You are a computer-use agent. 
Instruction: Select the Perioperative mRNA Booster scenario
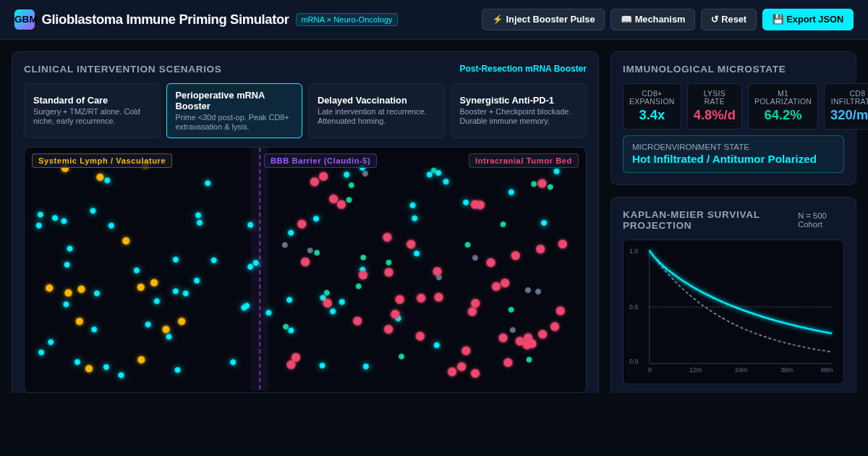[x=234, y=111]
